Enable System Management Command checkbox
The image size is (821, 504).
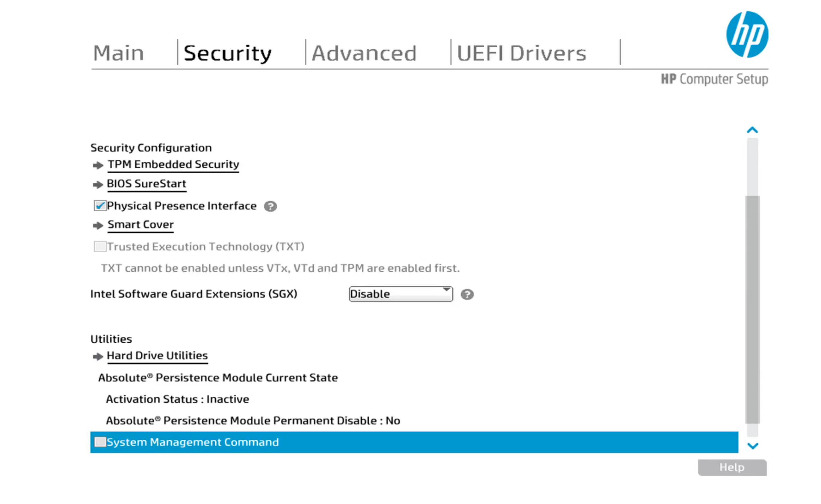(x=100, y=442)
